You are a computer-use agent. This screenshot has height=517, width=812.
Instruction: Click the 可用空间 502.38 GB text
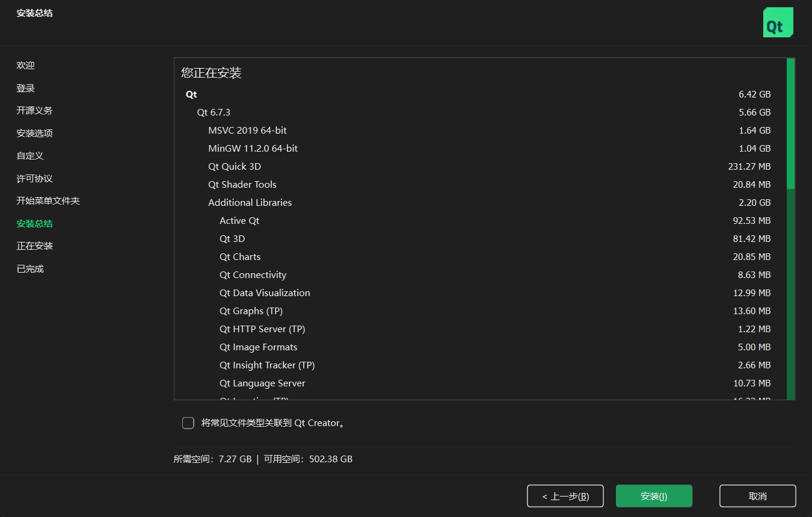coord(308,459)
